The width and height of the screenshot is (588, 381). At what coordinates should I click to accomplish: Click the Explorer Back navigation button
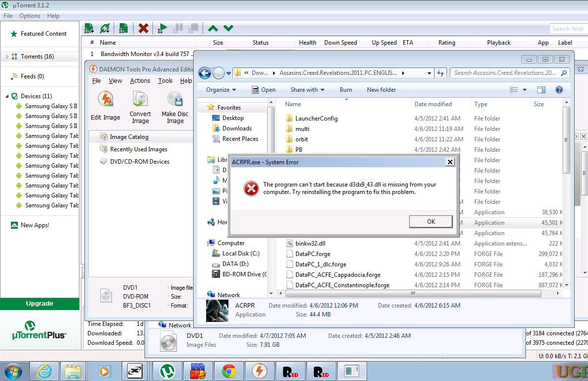point(205,73)
